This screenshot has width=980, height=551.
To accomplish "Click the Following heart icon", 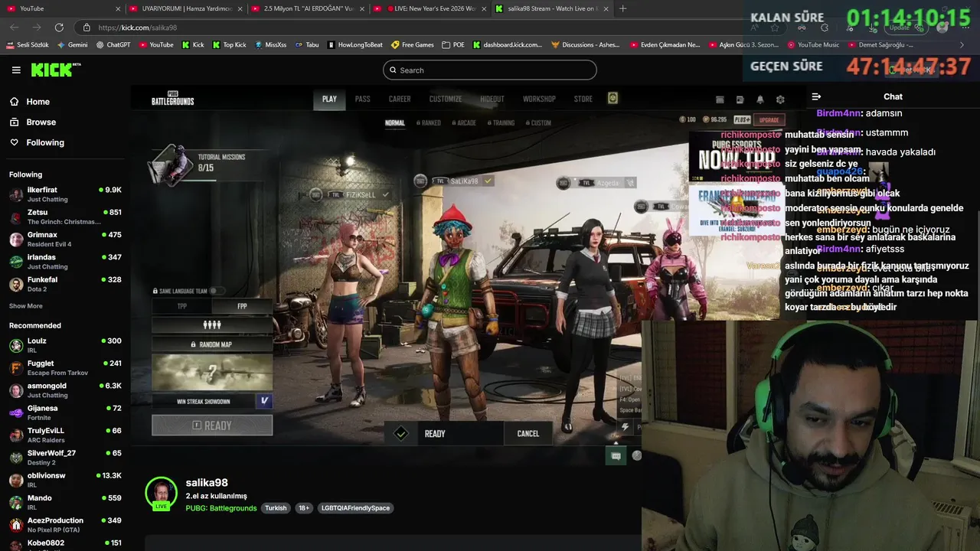I will tap(14, 142).
